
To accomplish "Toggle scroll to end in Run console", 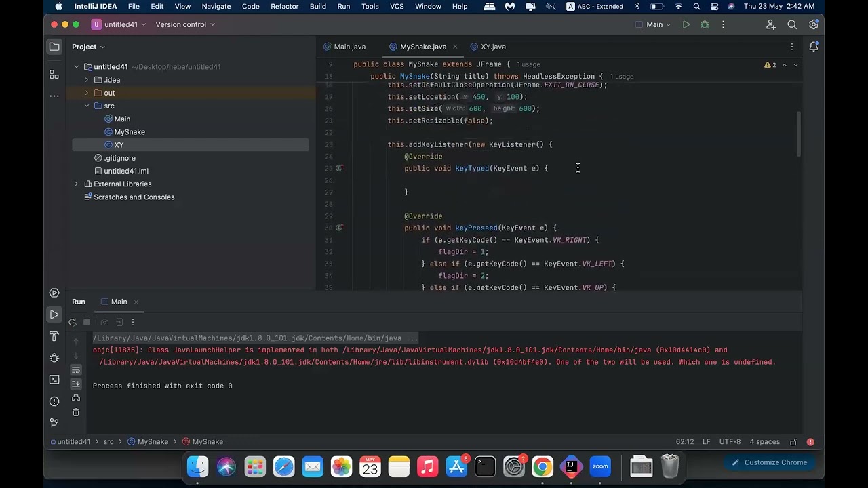I will (76, 384).
